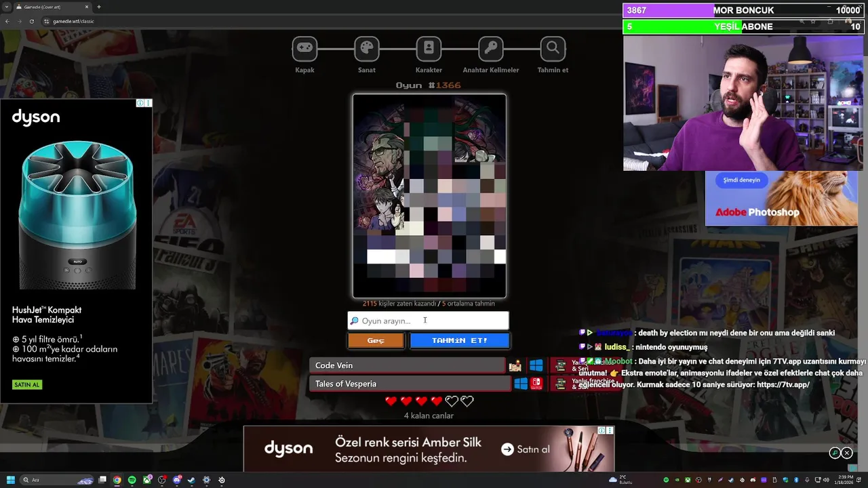Open the ad info icon on left Dyson ad

point(140,103)
